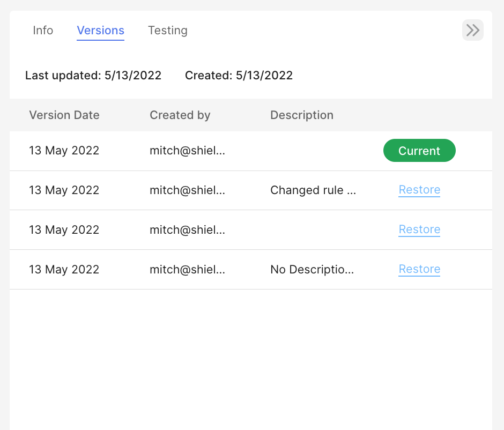Image resolution: width=504 pixels, height=430 pixels.
Task: Restore the 'No Descriptio...' version
Action: (419, 269)
